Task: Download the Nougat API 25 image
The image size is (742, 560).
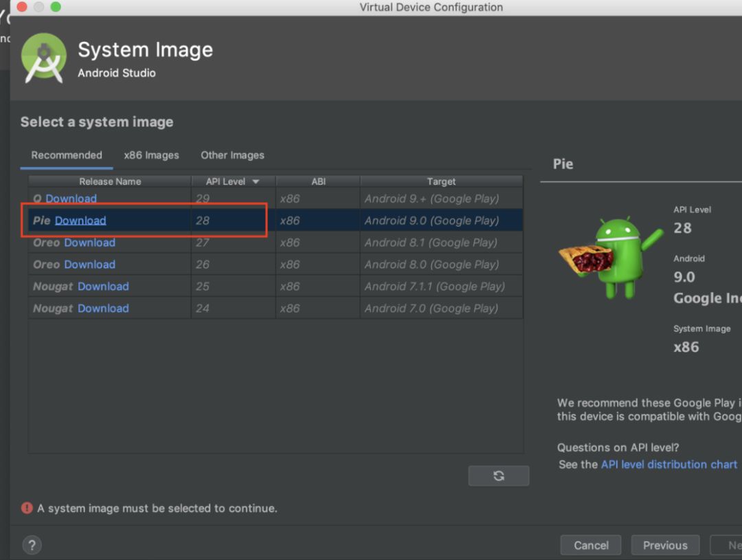Action: (103, 287)
